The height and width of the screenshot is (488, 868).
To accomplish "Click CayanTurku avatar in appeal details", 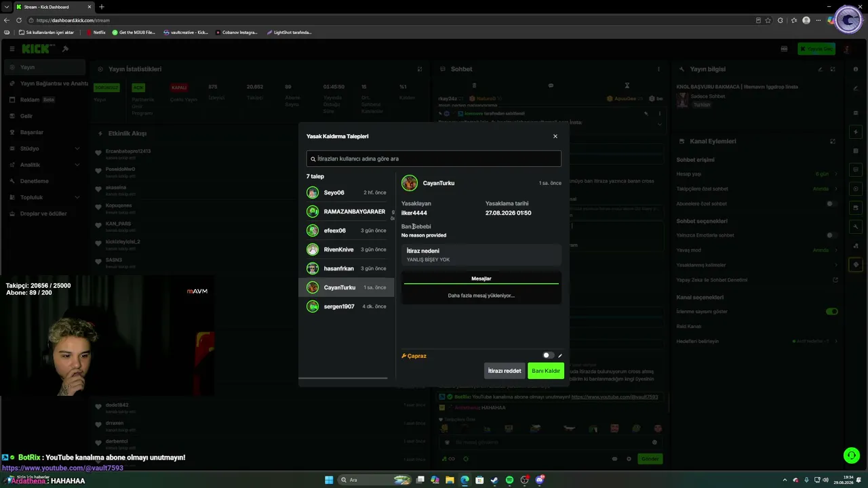I will 410,183.
